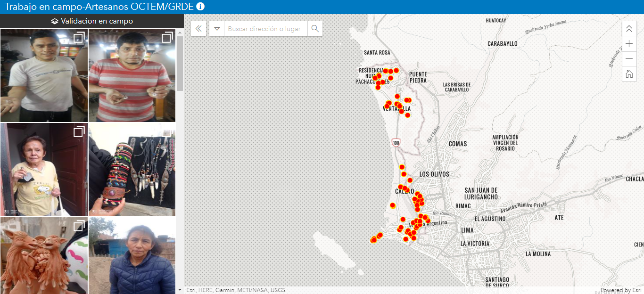This screenshot has width=644, height=294.
Task: Click the 'EL AGUSTINO' map label
Action: coord(490,219)
